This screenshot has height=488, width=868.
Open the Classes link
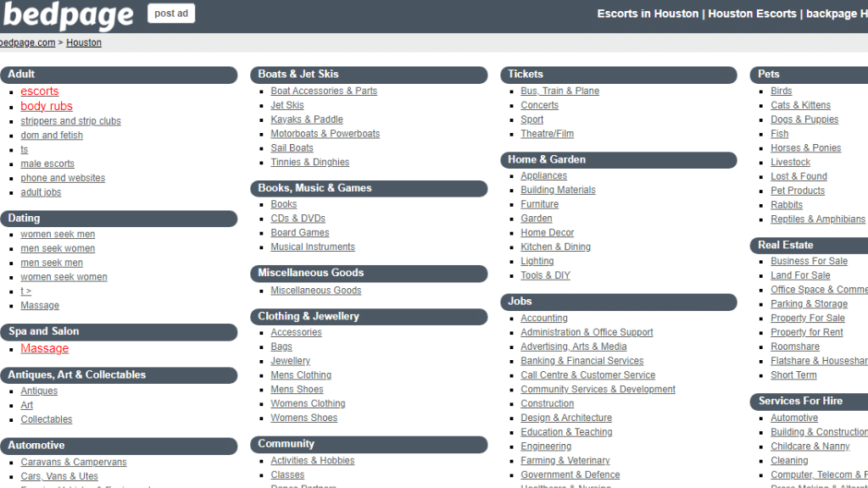coord(287,474)
